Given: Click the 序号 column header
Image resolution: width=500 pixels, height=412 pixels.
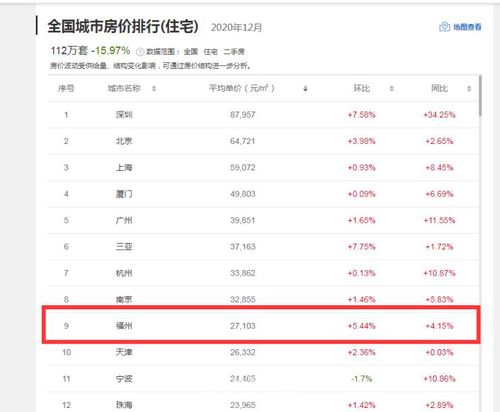Looking at the screenshot, I should tap(66, 88).
